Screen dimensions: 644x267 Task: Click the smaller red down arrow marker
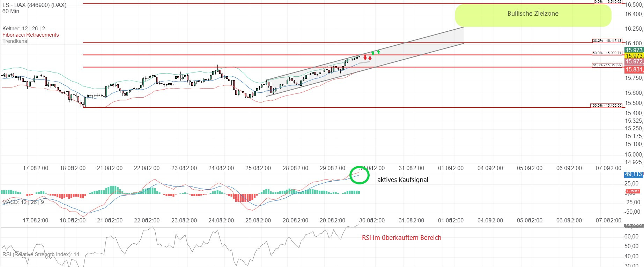click(370, 58)
